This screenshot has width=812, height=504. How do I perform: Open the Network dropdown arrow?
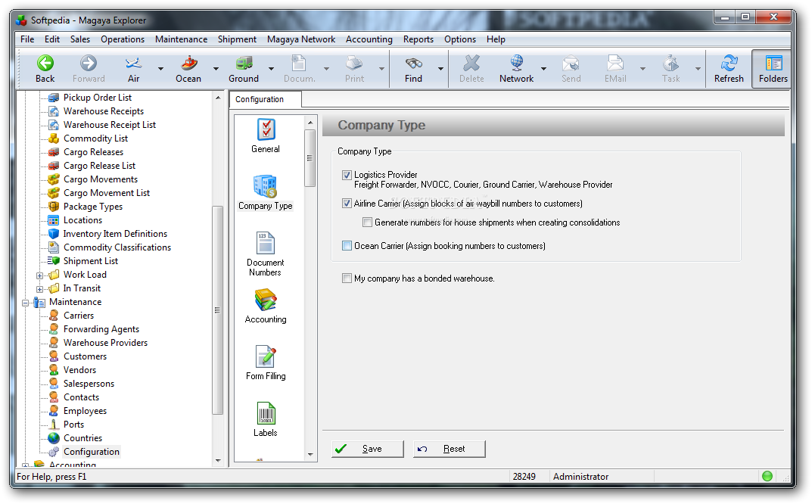click(544, 69)
